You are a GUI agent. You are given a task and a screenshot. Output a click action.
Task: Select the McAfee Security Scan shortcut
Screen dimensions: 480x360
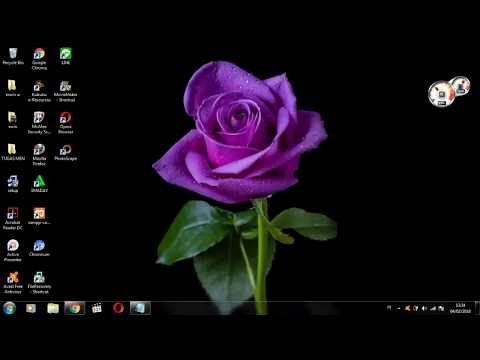tap(39, 123)
